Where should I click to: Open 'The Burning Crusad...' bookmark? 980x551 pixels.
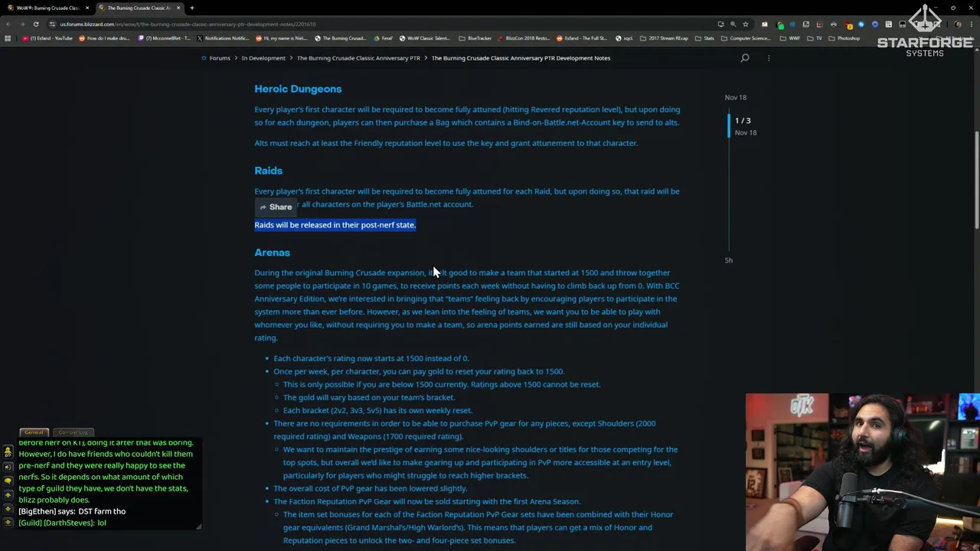[340, 38]
